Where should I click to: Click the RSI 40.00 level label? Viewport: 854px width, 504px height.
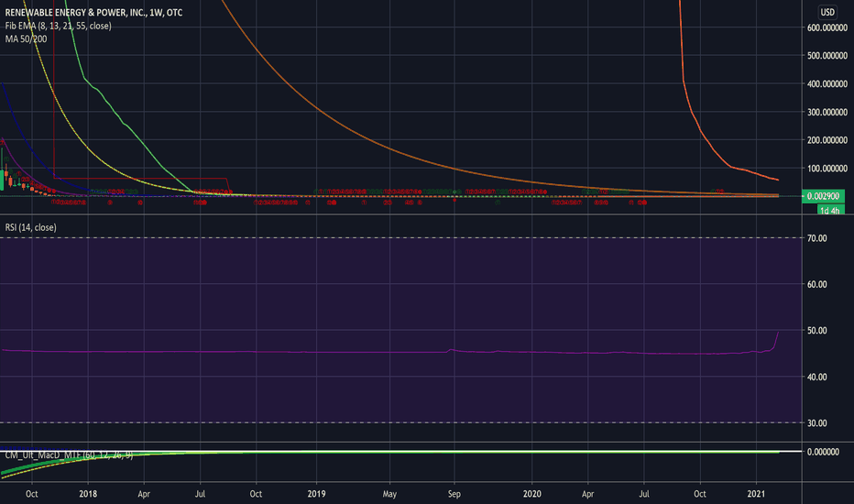[x=817, y=377]
